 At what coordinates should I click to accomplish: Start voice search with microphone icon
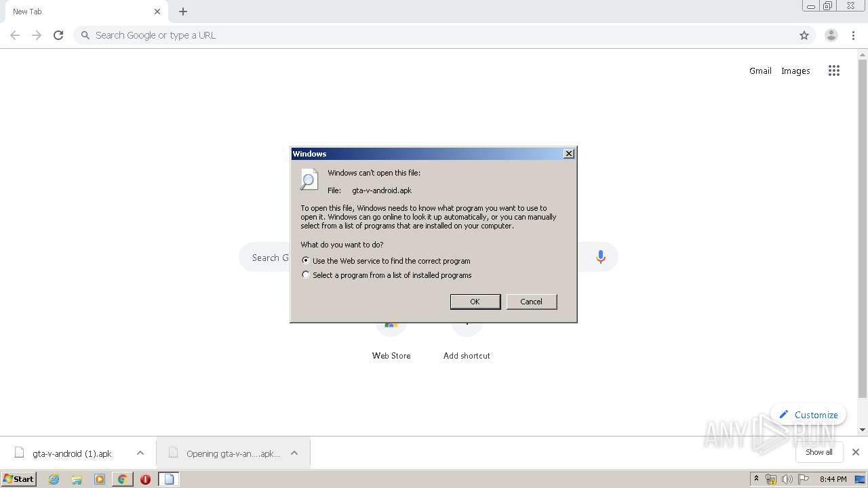click(x=600, y=257)
